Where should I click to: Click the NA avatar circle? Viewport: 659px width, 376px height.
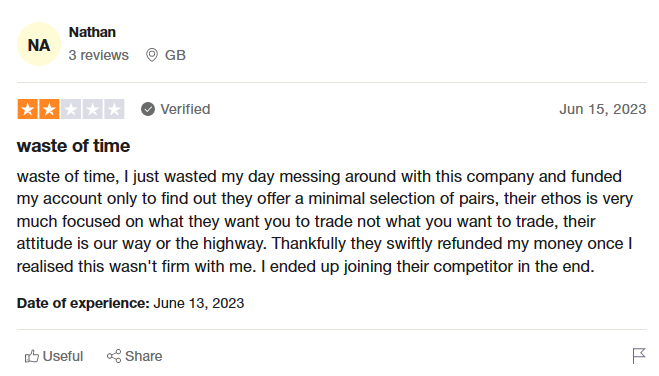click(39, 44)
